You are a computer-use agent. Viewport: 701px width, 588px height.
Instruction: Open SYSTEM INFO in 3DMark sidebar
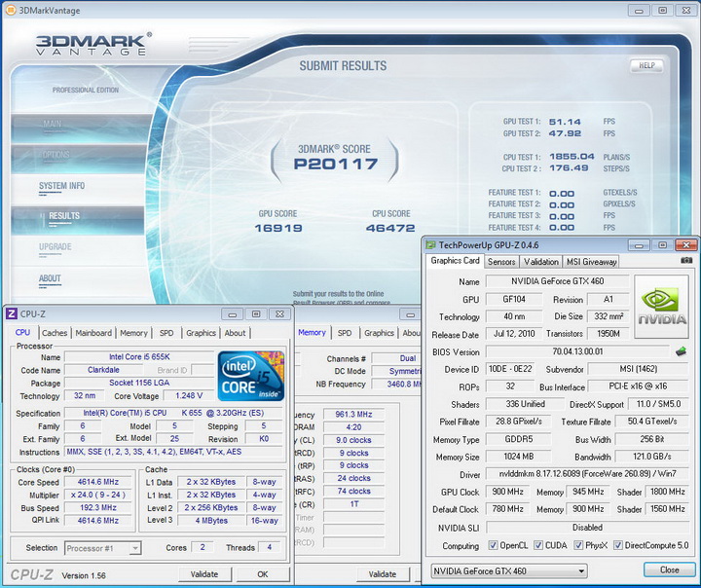[61, 186]
